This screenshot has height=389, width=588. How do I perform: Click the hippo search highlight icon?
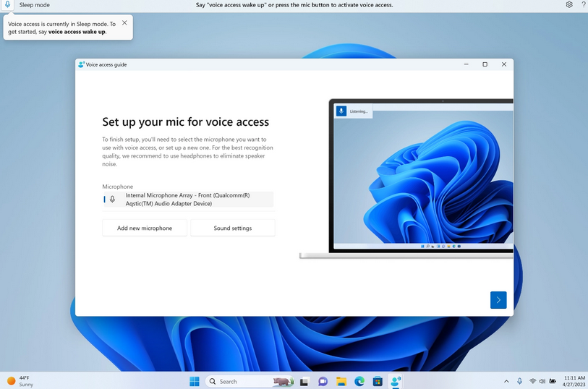(x=282, y=382)
